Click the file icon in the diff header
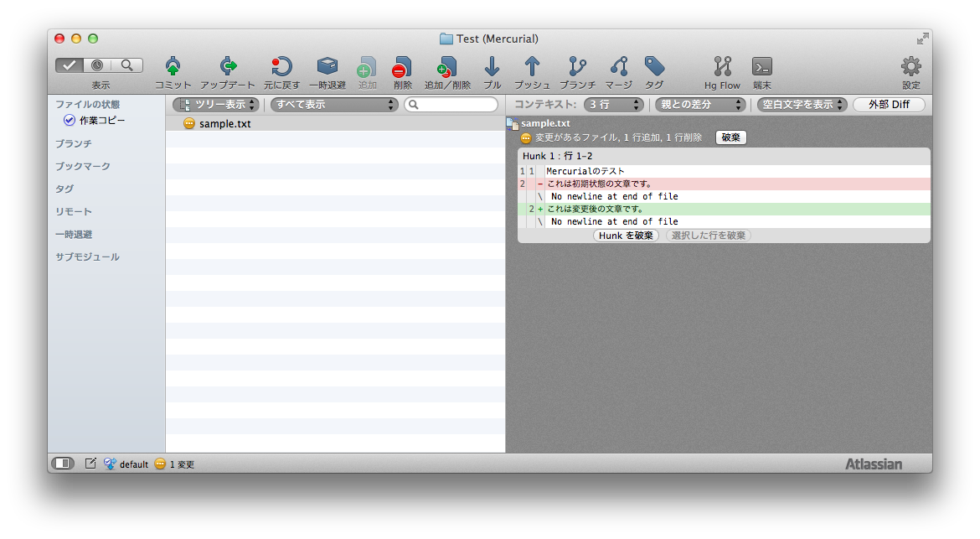980x539 pixels. tap(513, 124)
